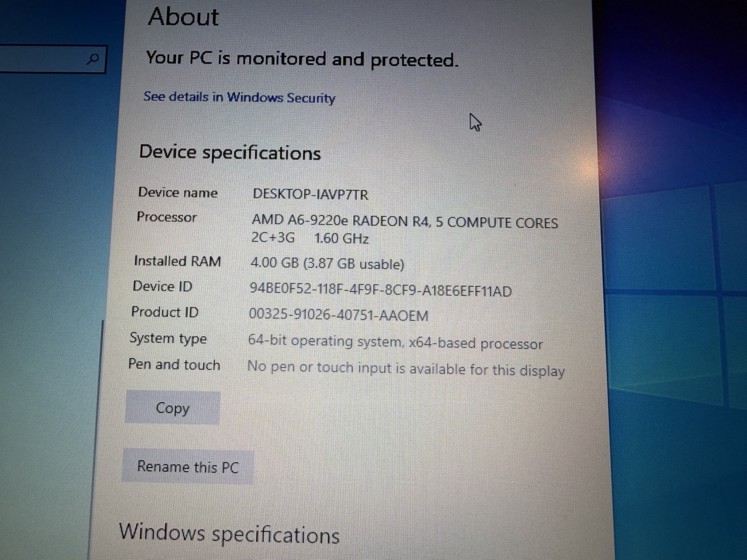Click the 64-bit operating system value
Viewport: 747px width, 560px height.
[395, 343]
